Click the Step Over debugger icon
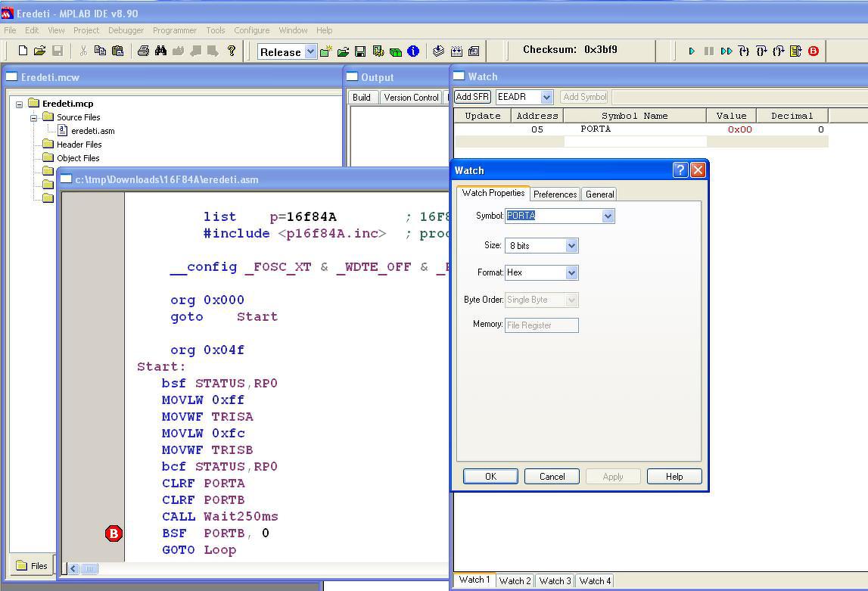 point(762,51)
